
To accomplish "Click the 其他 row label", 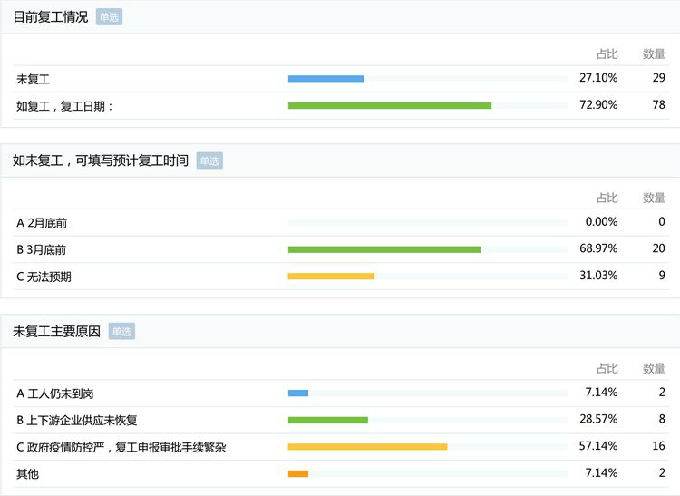I will (x=27, y=474).
